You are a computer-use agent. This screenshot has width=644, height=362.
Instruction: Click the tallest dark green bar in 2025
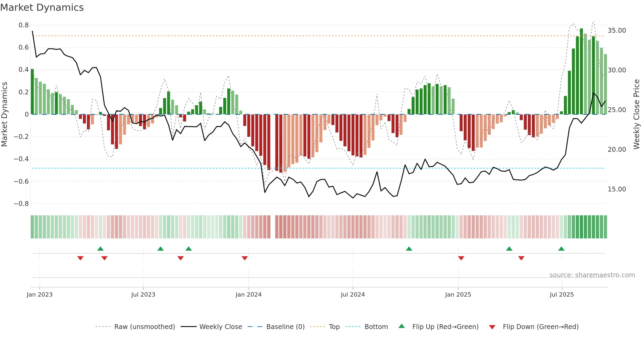click(x=581, y=71)
